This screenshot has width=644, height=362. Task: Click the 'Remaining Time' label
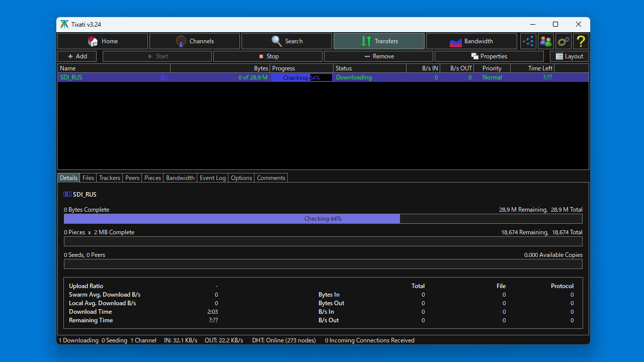coord(91,320)
